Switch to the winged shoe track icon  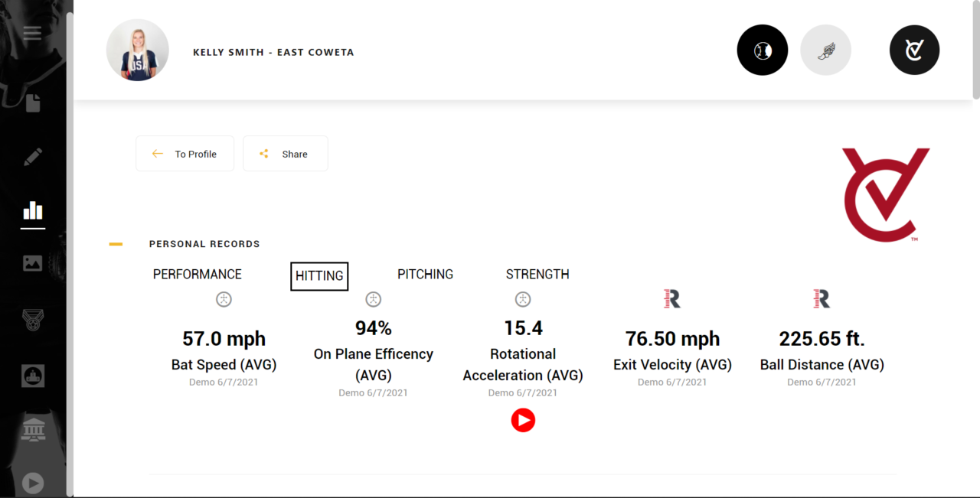point(825,50)
